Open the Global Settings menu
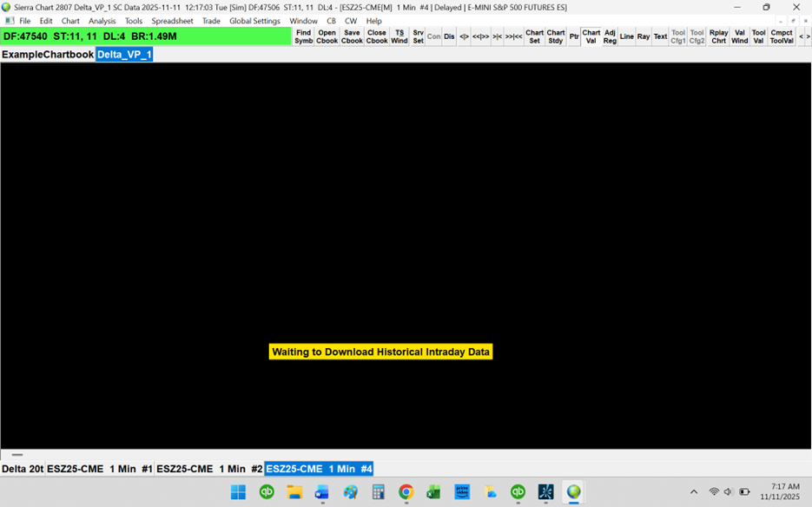The width and height of the screenshot is (812, 507). click(x=254, y=21)
